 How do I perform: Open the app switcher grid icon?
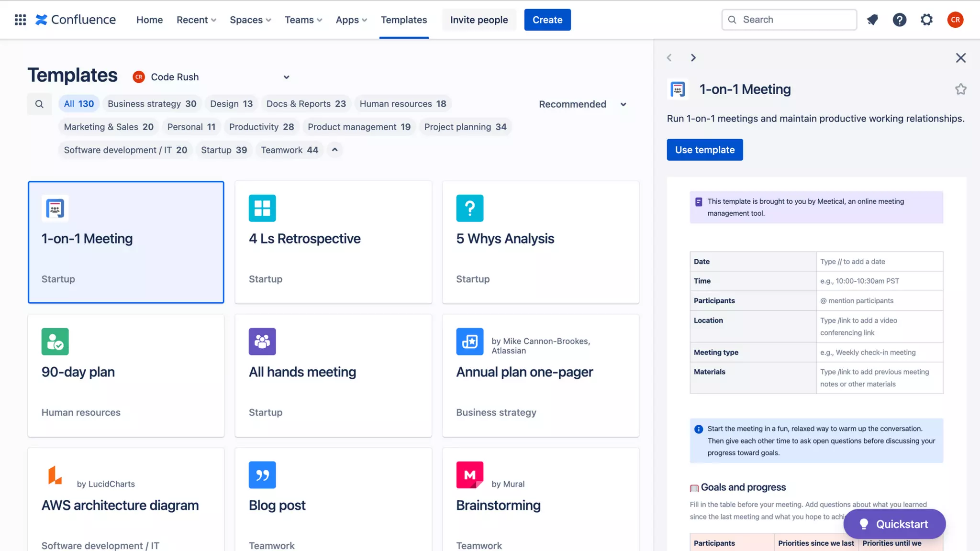(x=20, y=20)
